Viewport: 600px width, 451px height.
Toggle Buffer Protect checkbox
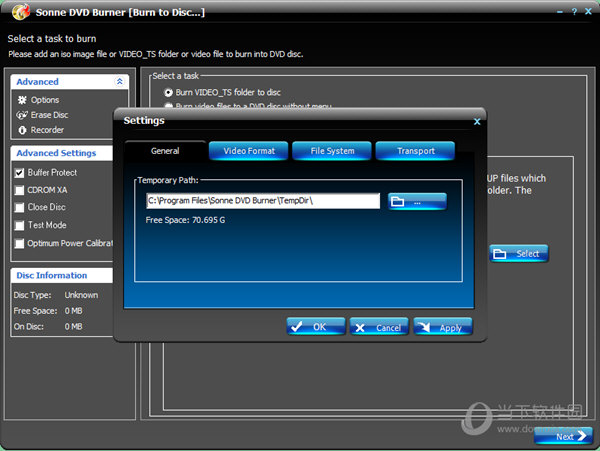pyautogui.click(x=19, y=173)
